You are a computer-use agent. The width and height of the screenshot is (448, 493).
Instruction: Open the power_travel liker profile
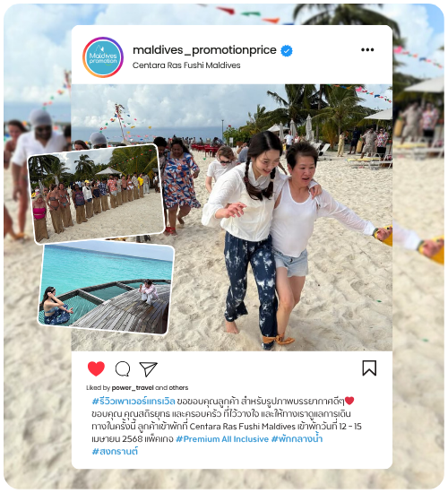coord(133,387)
